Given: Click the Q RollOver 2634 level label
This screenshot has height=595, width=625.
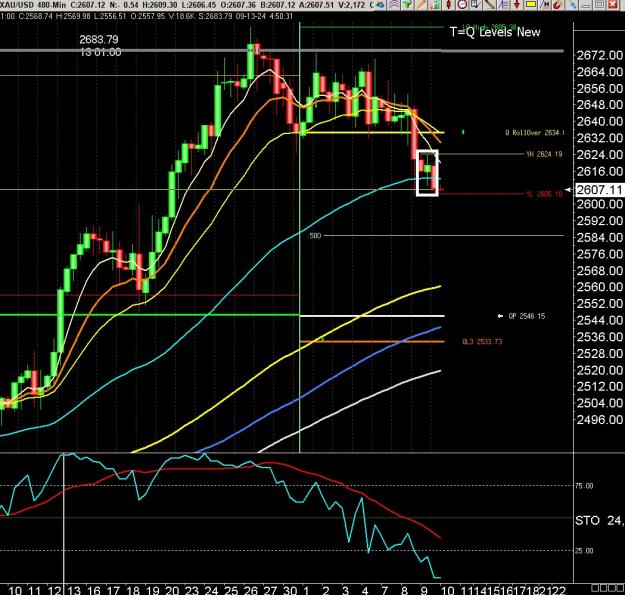Looking at the screenshot, I should coord(535,133).
